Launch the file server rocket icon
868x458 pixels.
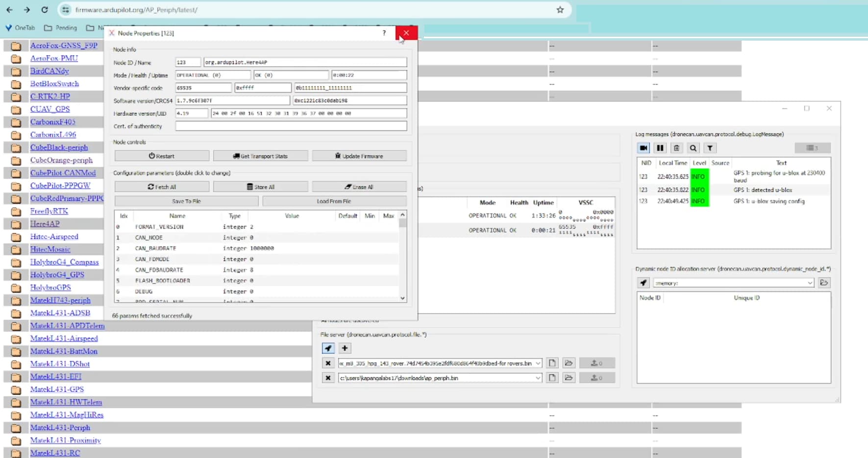point(328,348)
